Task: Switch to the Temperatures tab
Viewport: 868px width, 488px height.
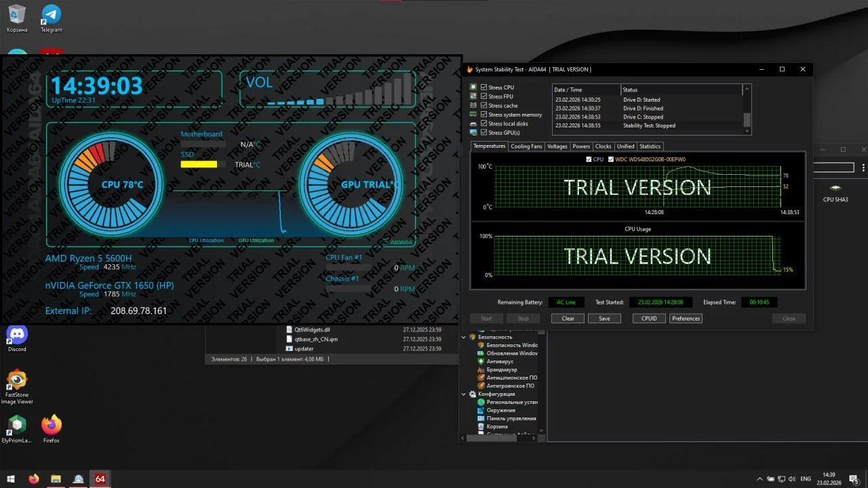Action: tap(489, 146)
